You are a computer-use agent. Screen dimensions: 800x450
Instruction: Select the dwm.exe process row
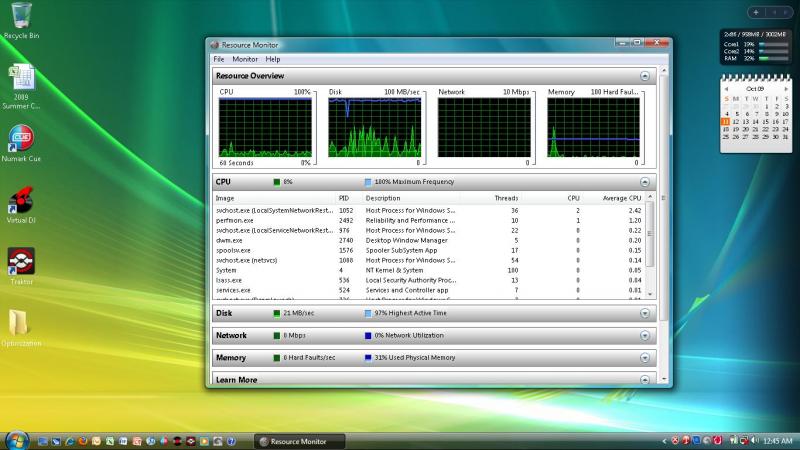(x=429, y=240)
